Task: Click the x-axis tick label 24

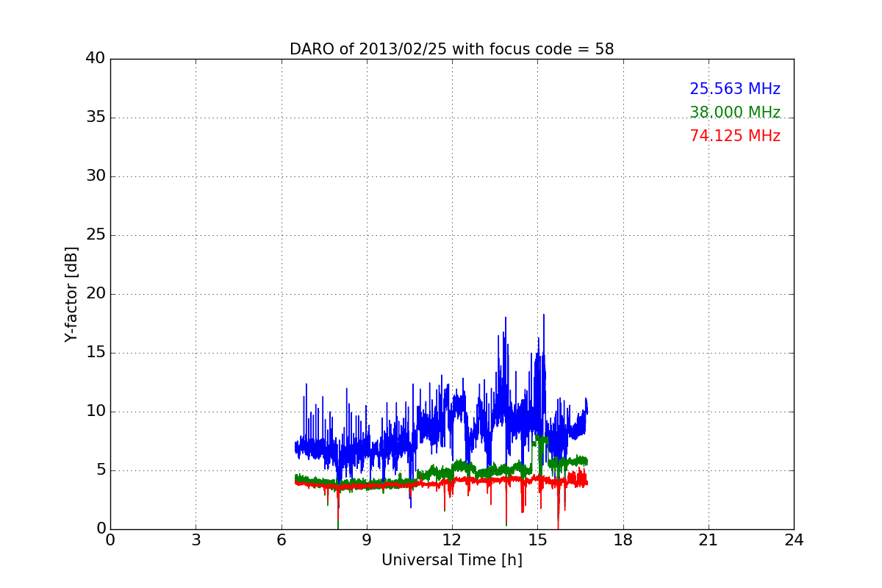Action: (x=794, y=539)
